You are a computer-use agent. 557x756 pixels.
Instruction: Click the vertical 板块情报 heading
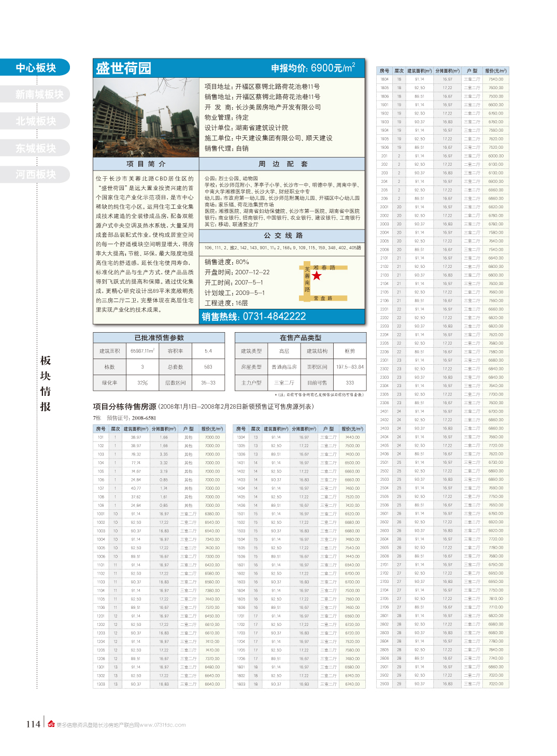46,383
